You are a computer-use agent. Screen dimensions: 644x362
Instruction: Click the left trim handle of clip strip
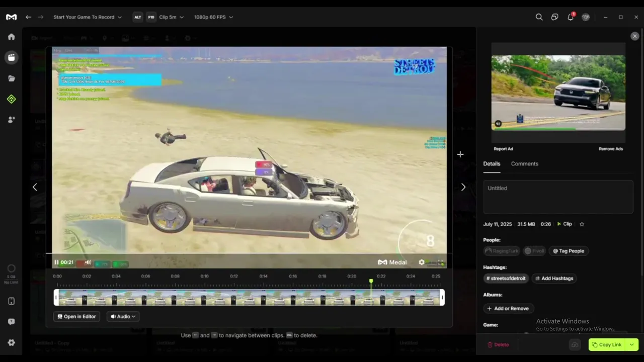click(x=56, y=298)
